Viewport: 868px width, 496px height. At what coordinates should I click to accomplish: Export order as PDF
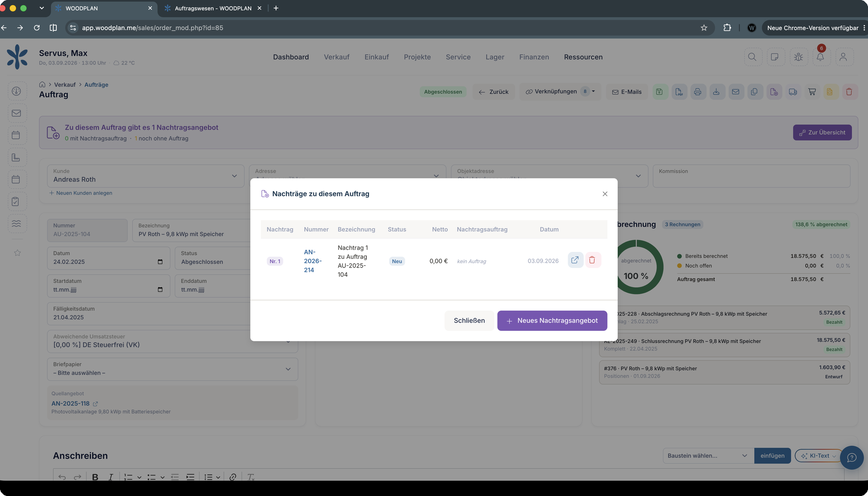679,91
